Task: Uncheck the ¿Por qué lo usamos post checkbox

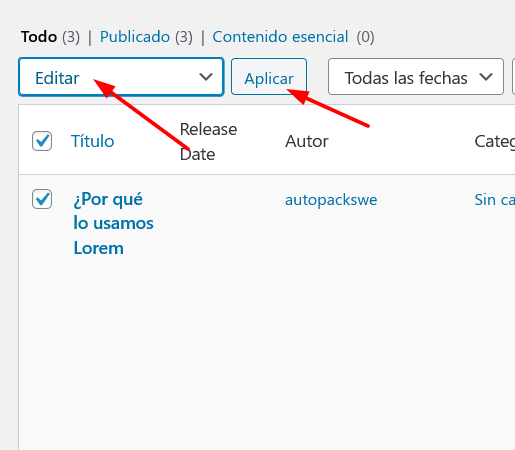Action: point(42,199)
